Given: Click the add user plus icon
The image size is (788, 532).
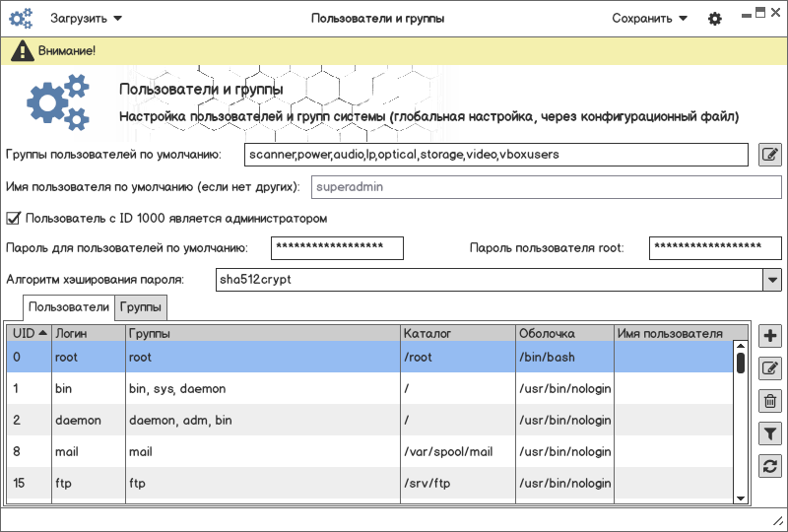Looking at the screenshot, I should (x=770, y=336).
